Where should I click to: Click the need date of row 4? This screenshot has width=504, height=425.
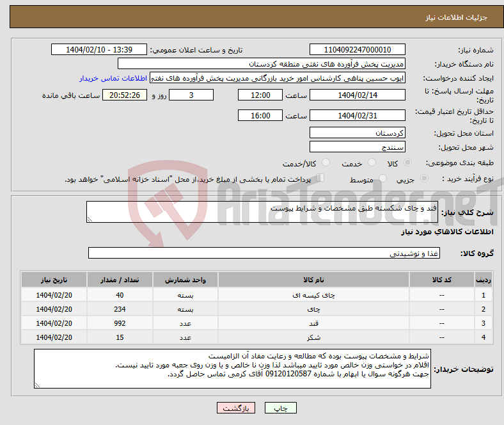(x=54, y=337)
